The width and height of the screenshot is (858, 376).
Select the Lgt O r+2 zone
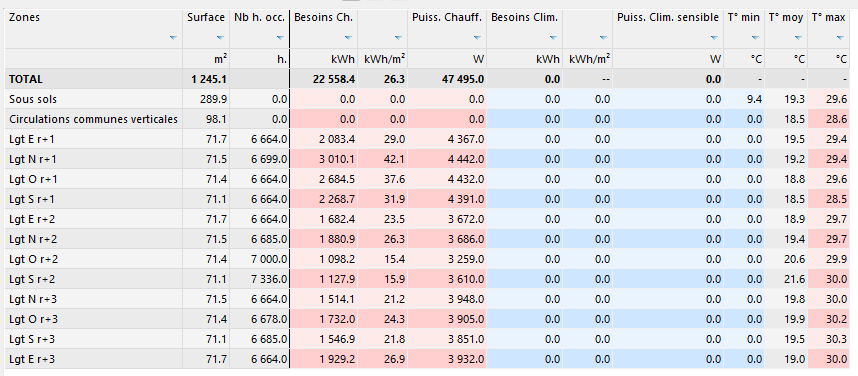pos(33,259)
